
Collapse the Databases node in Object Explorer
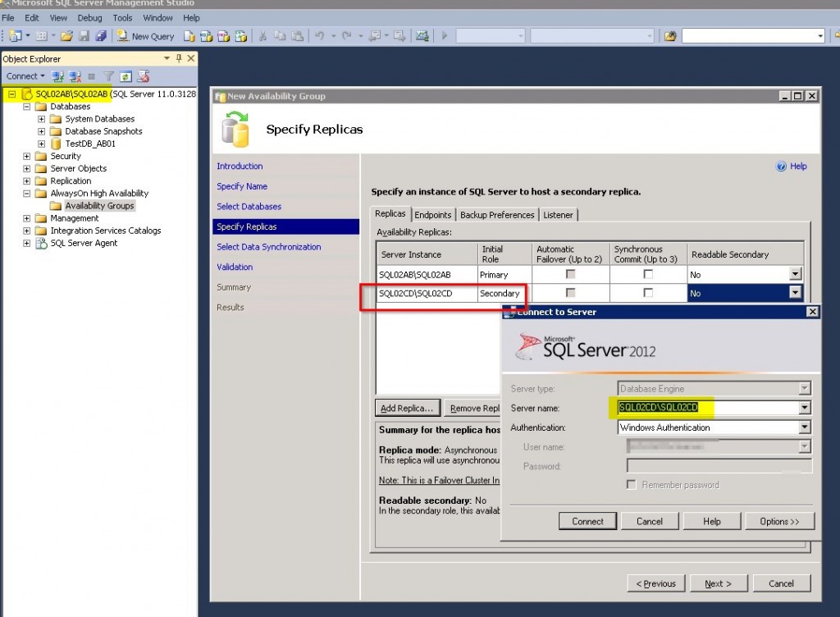click(27, 106)
